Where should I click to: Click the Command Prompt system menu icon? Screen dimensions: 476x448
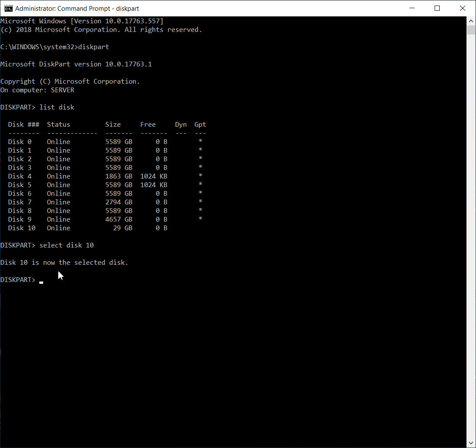click(x=8, y=9)
